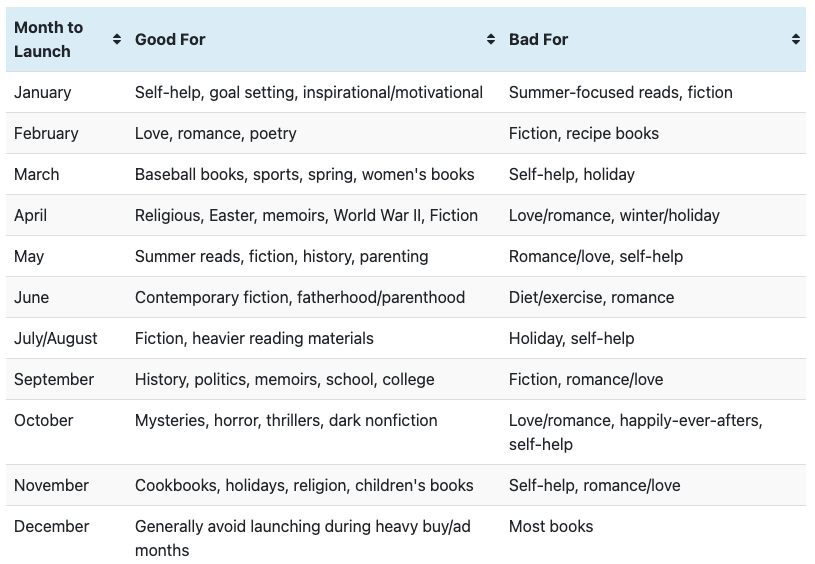Image resolution: width=815 pixels, height=564 pixels.
Task: Click the April row's Good For cell
Action: click(x=314, y=215)
